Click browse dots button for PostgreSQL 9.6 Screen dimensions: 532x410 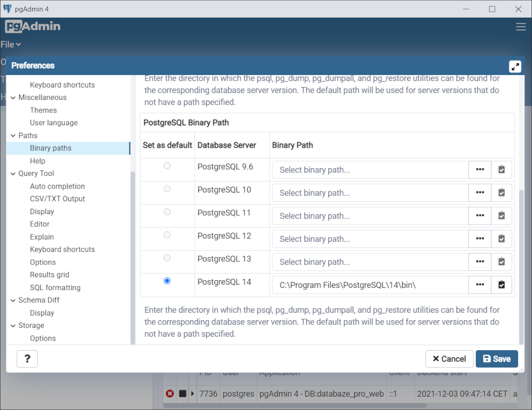click(480, 170)
